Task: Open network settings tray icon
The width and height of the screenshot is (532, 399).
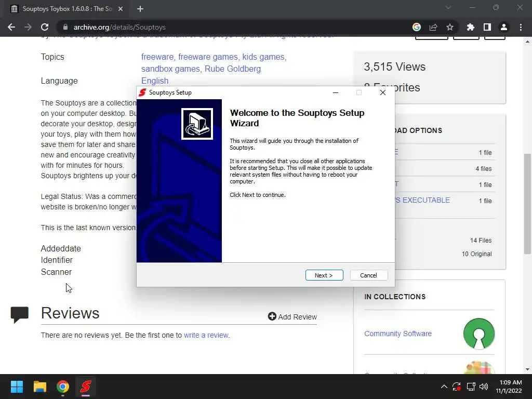Action: point(471,387)
